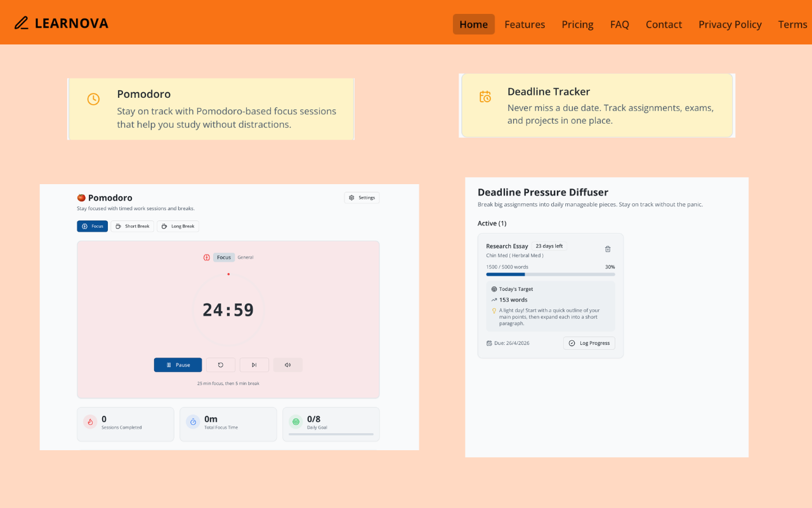Open the Home page in the navigation
The image size is (812, 508).
(x=474, y=24)
